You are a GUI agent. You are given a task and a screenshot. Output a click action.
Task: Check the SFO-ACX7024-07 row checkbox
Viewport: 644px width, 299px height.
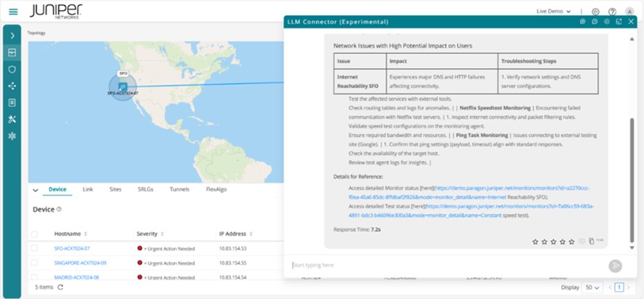[x=35, y=248]
